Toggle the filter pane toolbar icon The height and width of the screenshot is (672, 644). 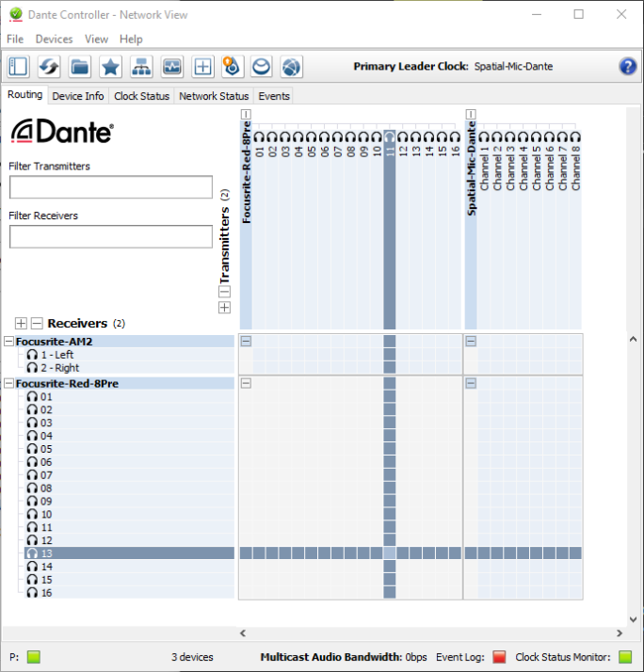point(19,67)
